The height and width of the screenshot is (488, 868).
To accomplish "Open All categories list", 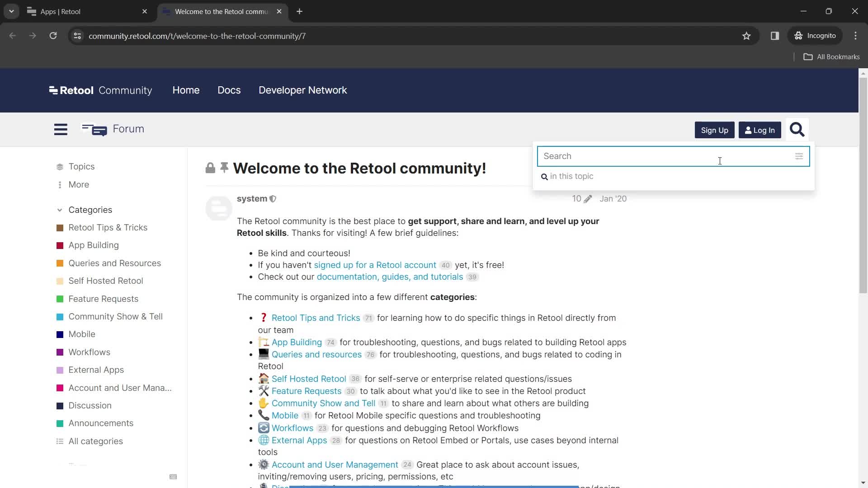I will coord(95,441).
